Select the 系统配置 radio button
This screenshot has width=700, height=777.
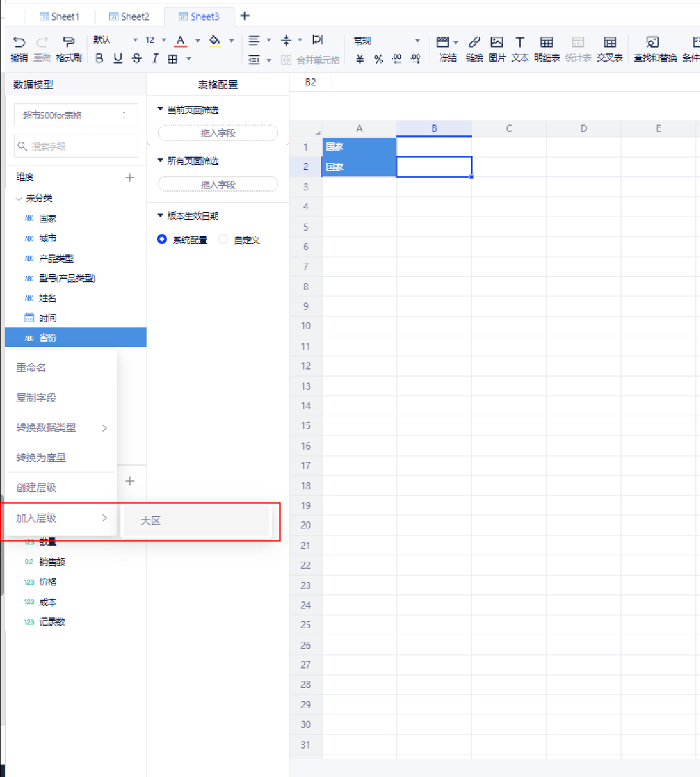[x=162, y=239]
